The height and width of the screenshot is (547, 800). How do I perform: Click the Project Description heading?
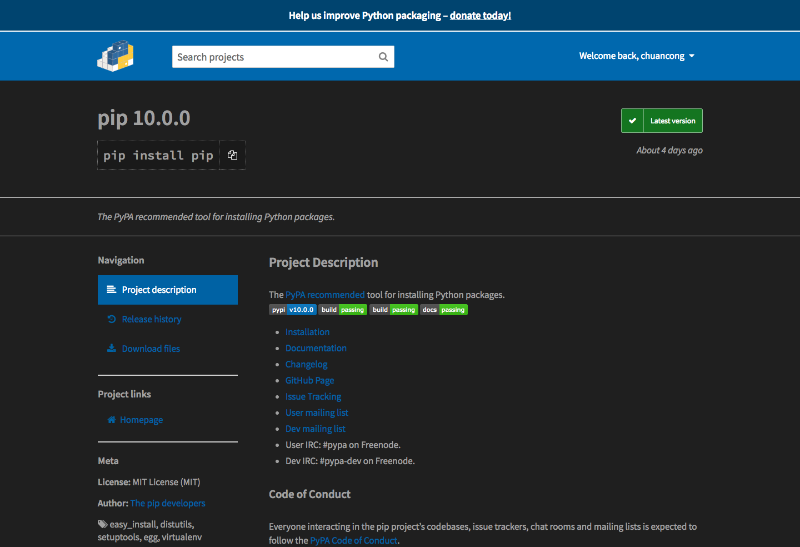[323, 262]
